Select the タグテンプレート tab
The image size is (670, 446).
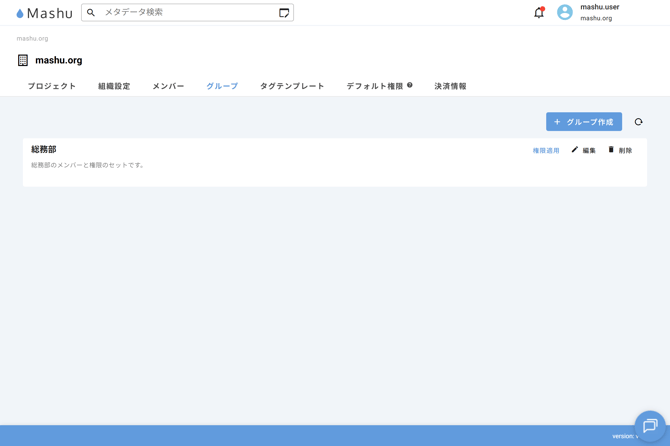(x=292, y=86)
